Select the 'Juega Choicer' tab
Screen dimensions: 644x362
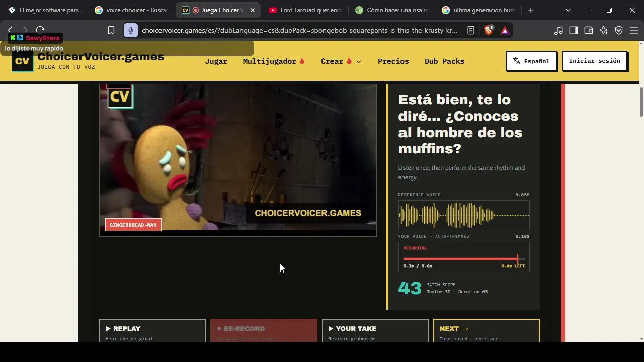pos(218,10)
